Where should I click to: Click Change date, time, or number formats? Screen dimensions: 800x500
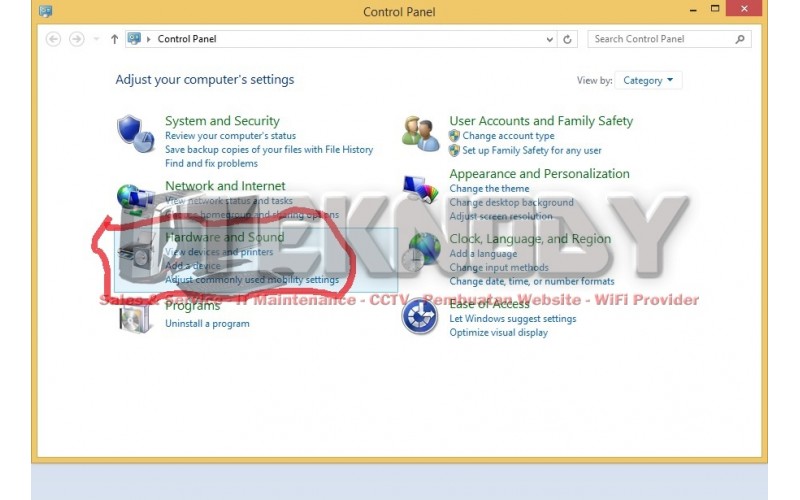(x=532, y=281)
